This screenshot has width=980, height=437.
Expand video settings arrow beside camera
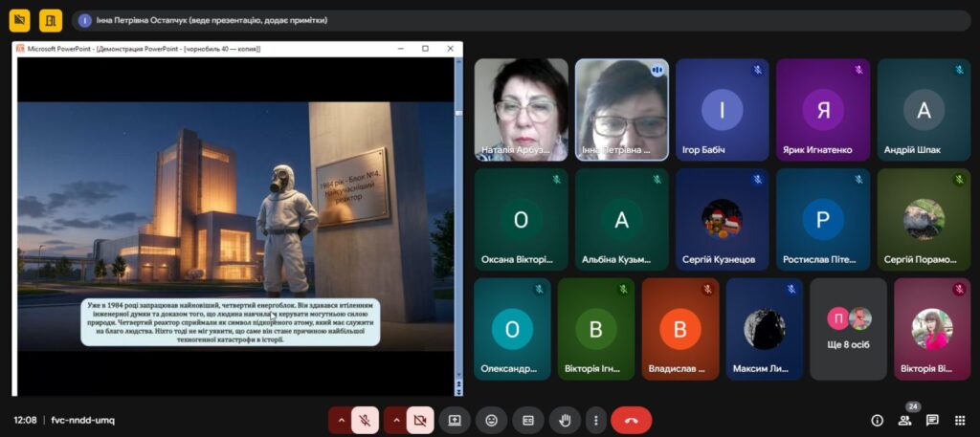tap(394, 420)
